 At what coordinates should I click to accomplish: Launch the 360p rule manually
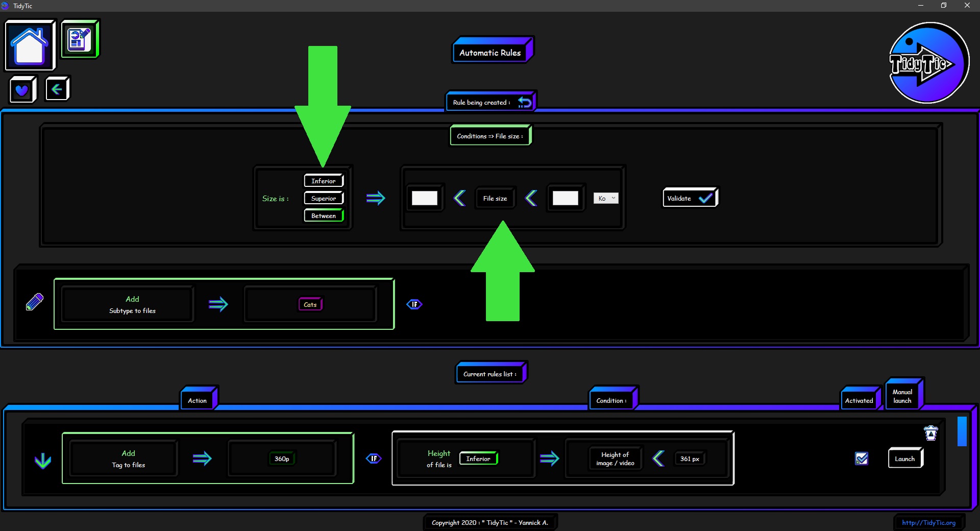(905, 458)
